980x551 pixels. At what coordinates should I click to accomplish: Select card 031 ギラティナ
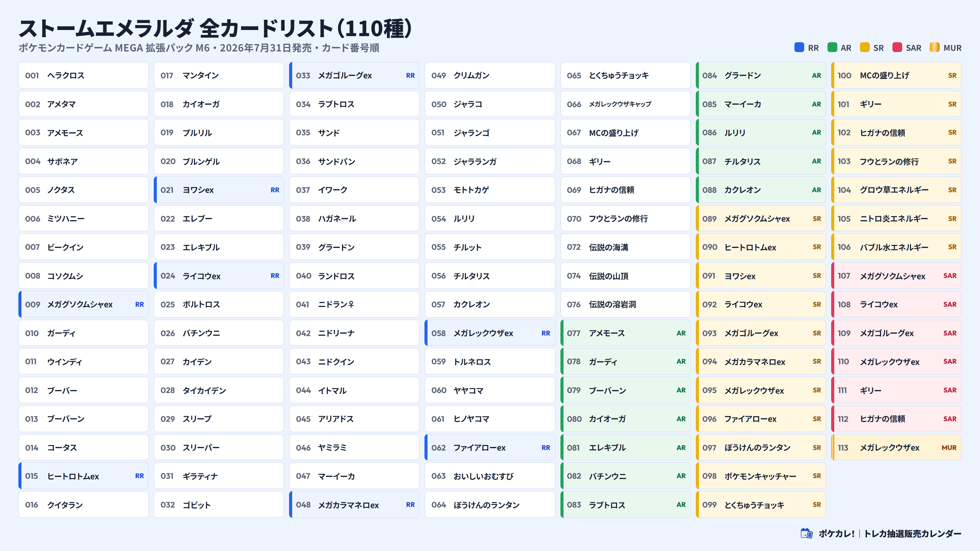219,476
